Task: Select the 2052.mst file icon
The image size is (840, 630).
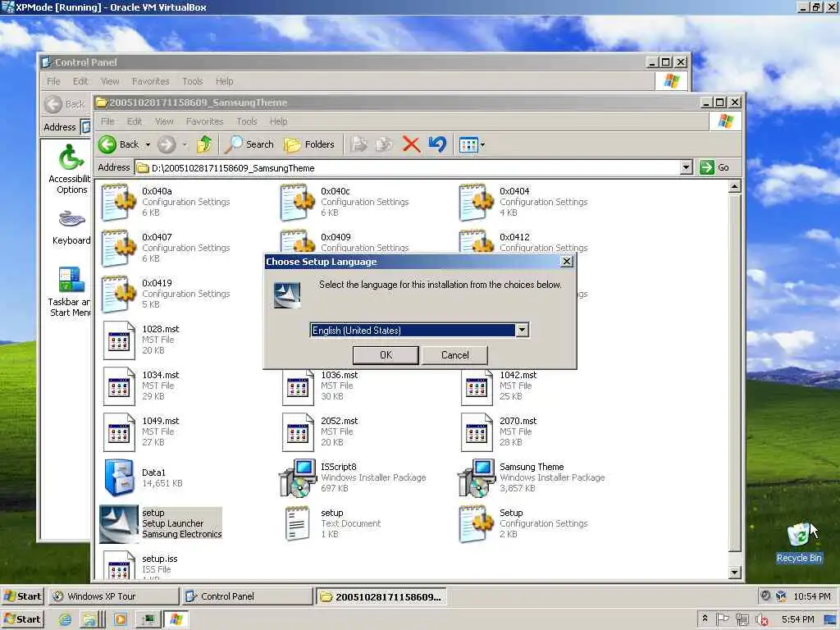Action: click(298, 432)
